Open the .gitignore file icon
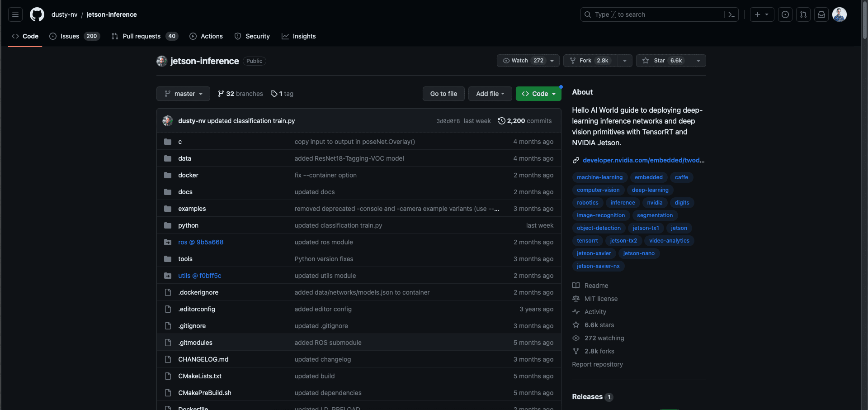 [x=168, y=326]
